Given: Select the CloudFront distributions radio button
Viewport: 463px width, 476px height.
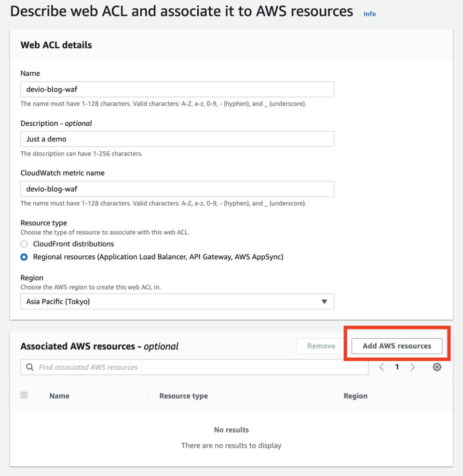Looking at the screenshot, I should coord(24,244).
